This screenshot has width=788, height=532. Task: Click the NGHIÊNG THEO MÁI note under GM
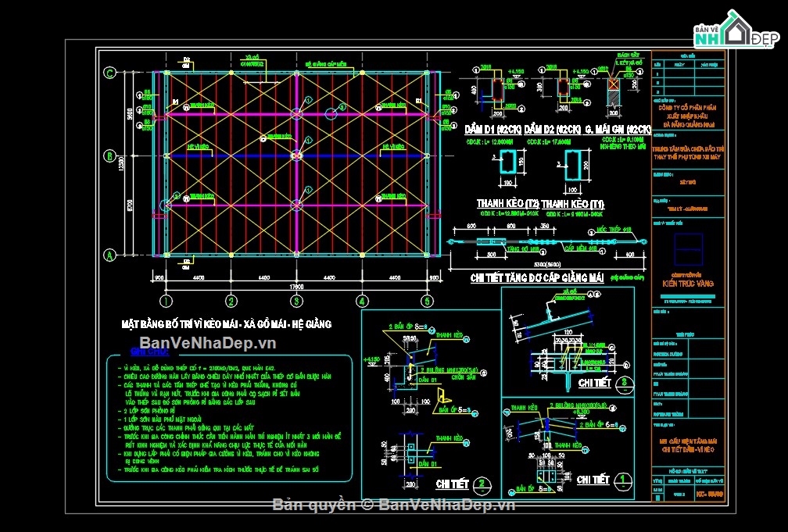[x=622, y=147]
